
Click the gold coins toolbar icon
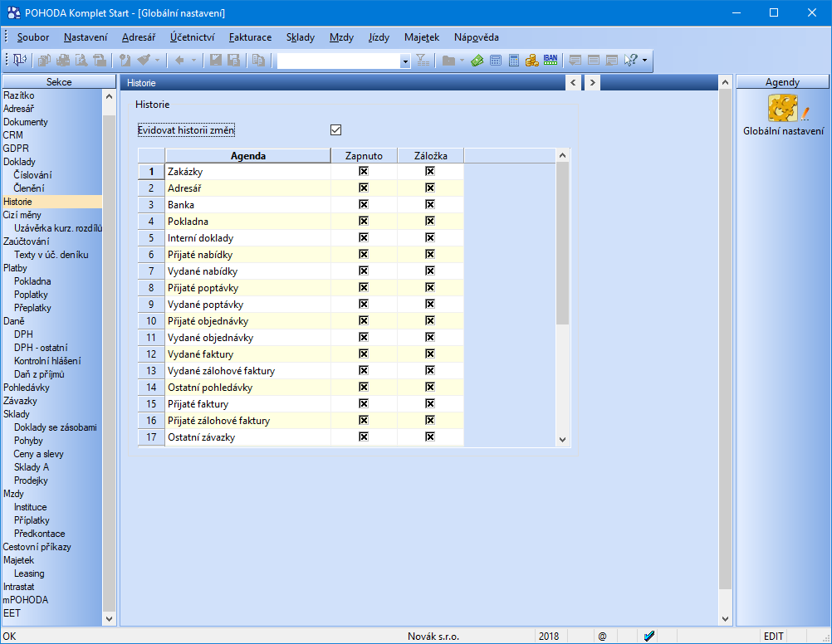pos(531,61)
